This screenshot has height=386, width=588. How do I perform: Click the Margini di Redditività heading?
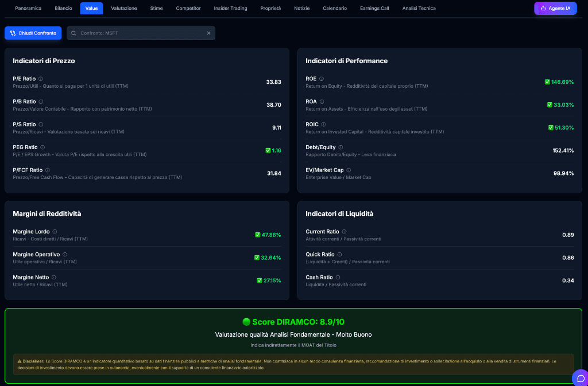click(x=47, y=214)
